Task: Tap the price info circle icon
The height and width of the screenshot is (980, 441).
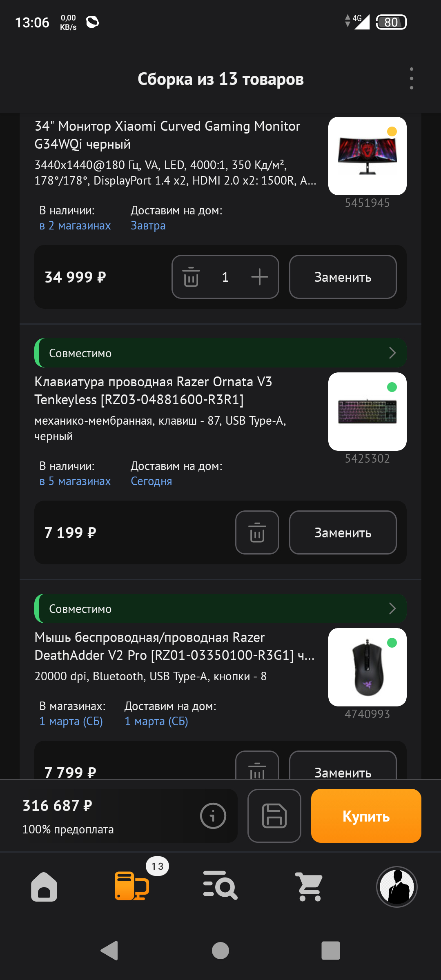Action: 213,816
